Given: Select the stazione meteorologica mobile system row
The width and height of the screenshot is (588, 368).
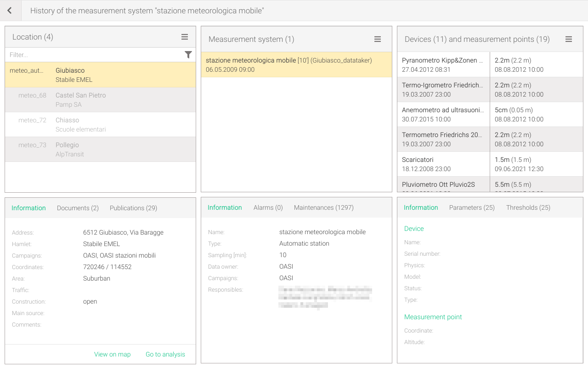Looking at the screenshot, I should pyautogui.click(x=296, y=65).
